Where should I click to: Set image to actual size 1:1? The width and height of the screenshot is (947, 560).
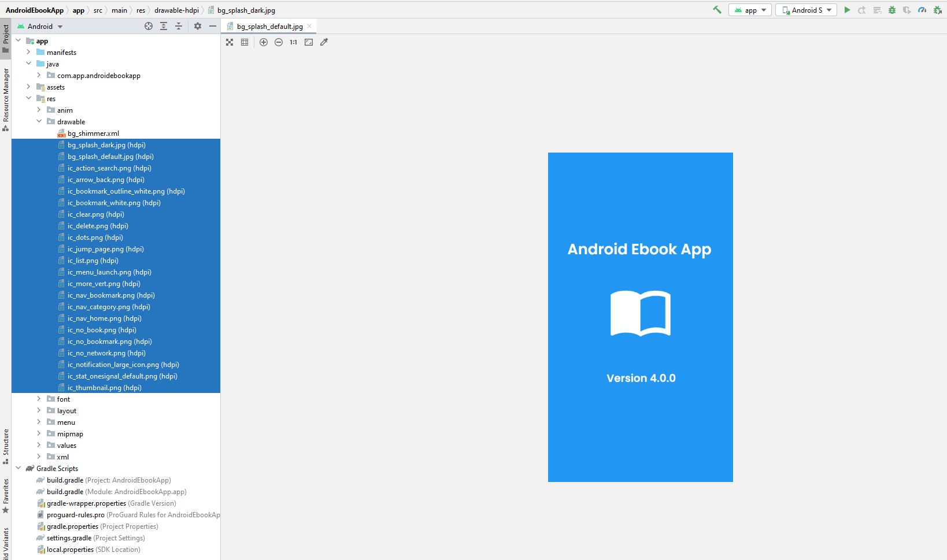click(x=294, y=42)
